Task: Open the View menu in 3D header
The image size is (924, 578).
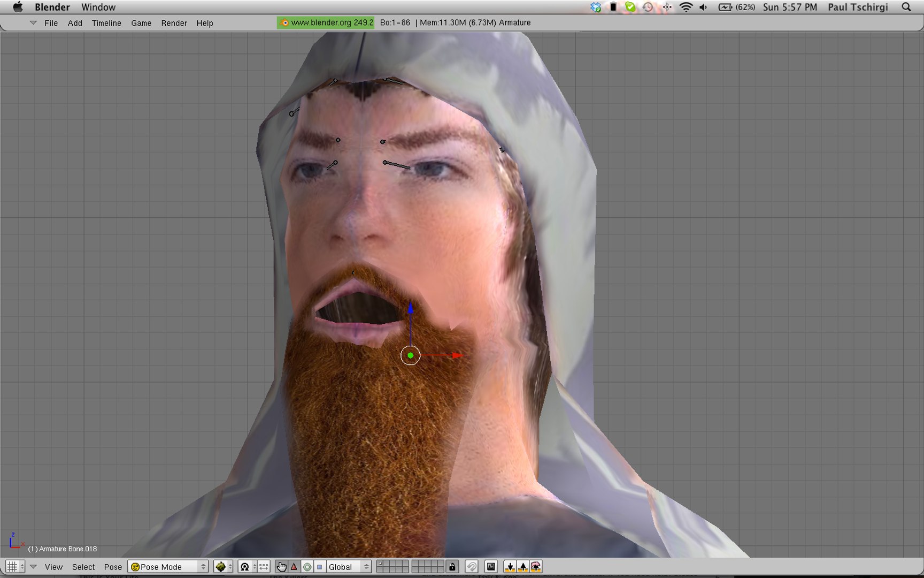Action: (x=53, y=567)
